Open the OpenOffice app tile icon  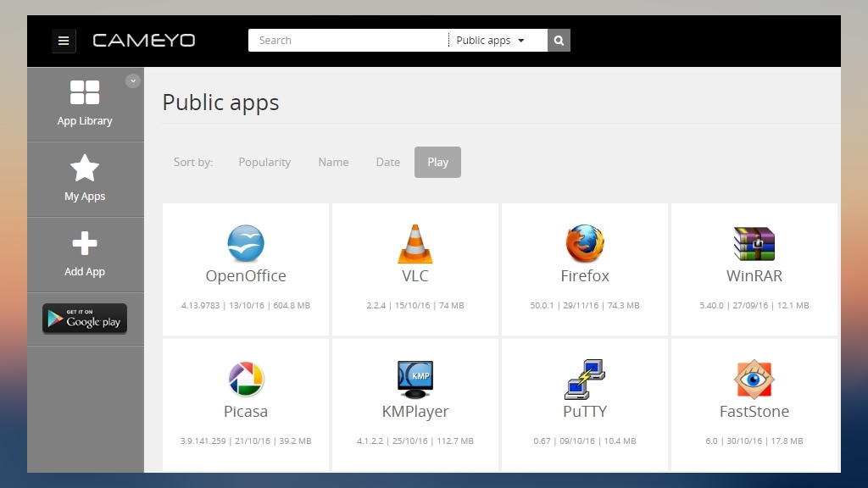(x=246, y=243)
